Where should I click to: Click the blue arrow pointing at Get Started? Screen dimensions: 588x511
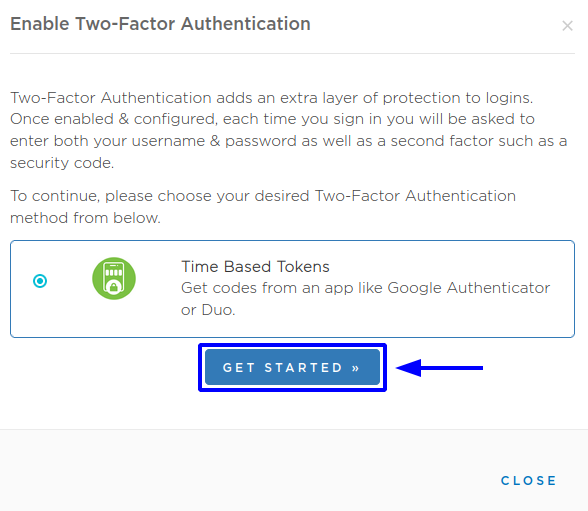click(x=440, y=368)
